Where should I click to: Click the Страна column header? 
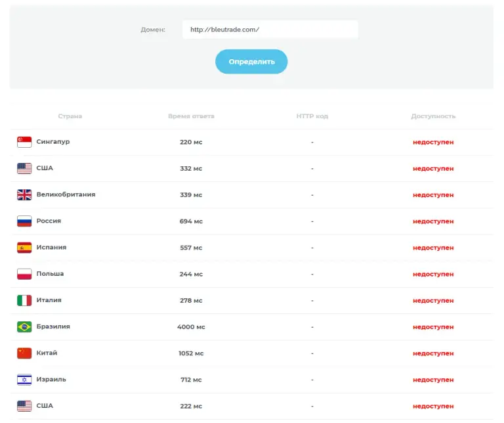[70, 116]
